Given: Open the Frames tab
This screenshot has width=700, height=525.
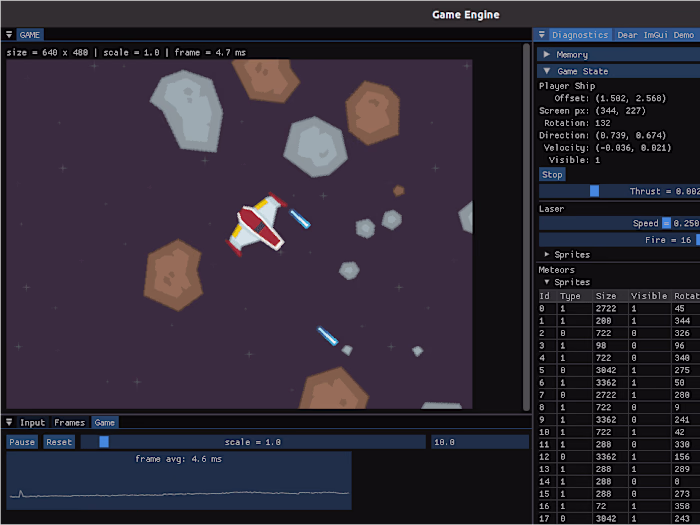Looking at the screenshot, I should 69,422.
